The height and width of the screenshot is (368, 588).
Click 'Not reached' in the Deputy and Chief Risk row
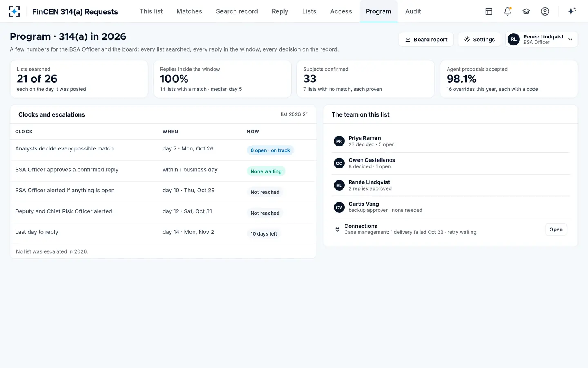[x=265, y=213]
